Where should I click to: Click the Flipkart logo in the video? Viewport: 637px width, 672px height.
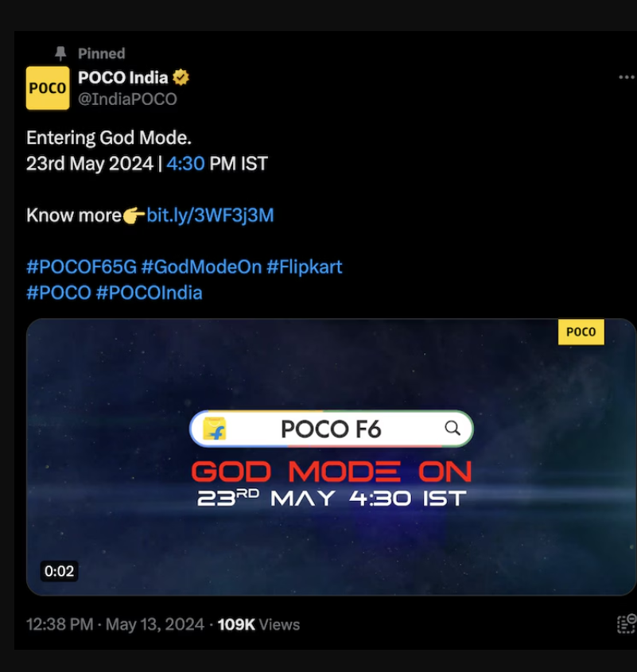[215, 429]
